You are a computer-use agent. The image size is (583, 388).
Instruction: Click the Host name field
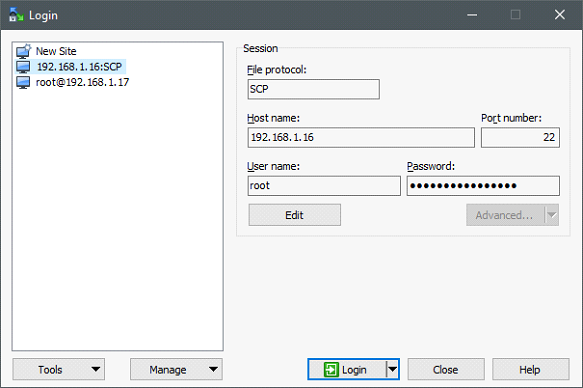361,138
